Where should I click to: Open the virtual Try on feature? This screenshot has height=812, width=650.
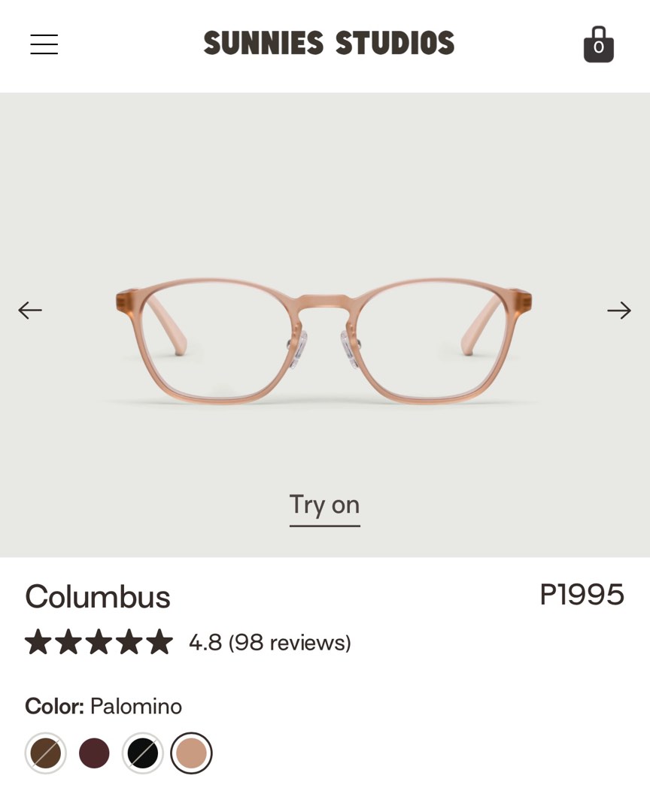pyautogui.click(x=324, y=504)
